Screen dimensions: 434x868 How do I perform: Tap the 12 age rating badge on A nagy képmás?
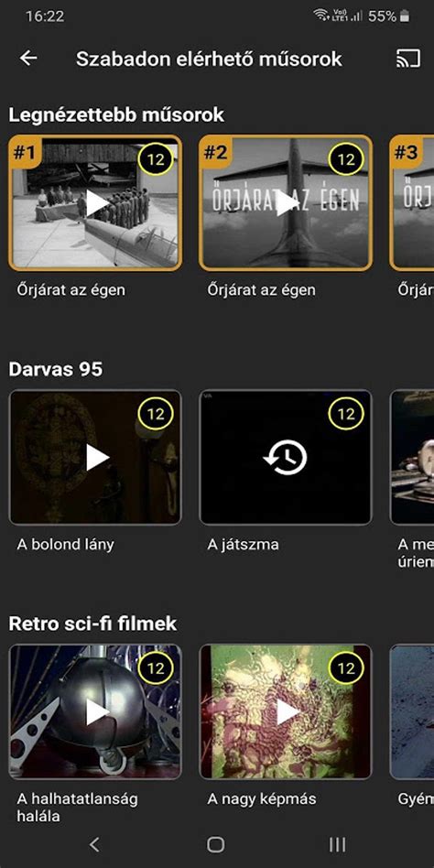tap(346, 668)
